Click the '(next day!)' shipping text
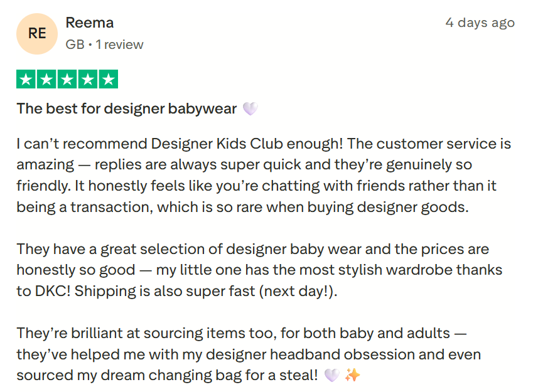533x392 pixels. coord(294,291)
